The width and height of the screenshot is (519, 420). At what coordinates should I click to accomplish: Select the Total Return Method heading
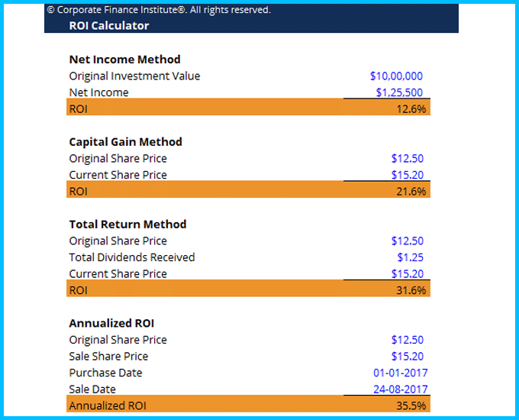tap(127, 225)
